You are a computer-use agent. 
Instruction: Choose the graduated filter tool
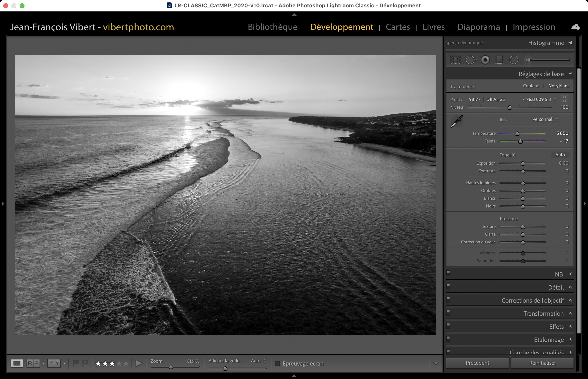pos(499,60)
